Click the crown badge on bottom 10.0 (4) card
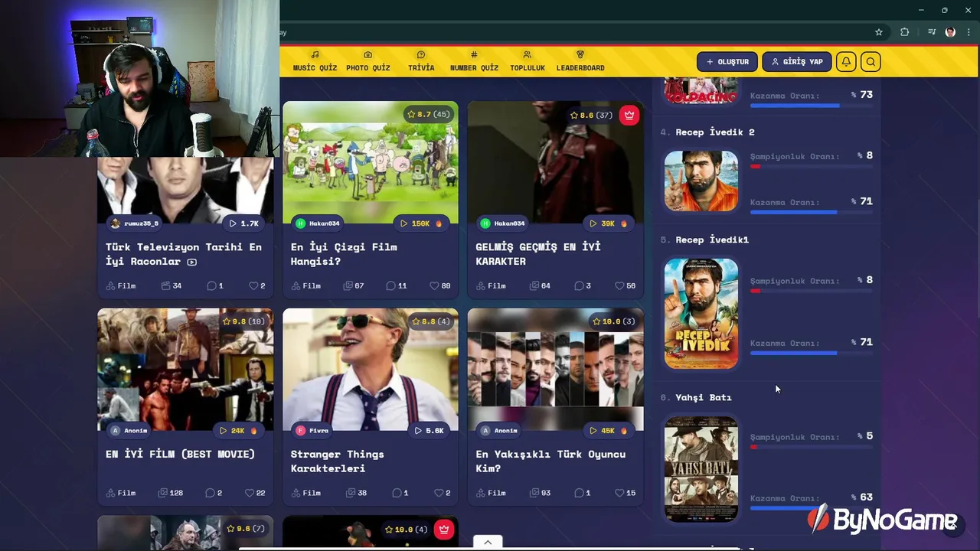The width and height of the screenshot is (980, 551). (444, 529)
